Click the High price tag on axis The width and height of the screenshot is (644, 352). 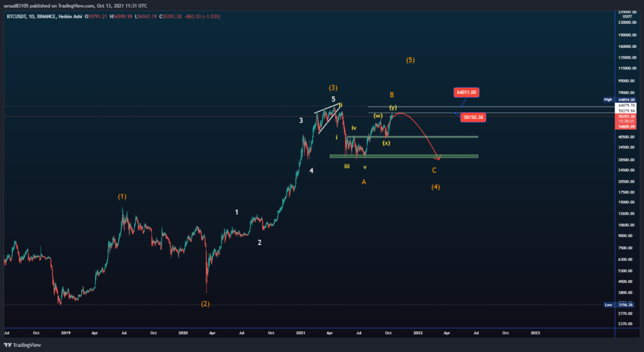click(608, 99)
